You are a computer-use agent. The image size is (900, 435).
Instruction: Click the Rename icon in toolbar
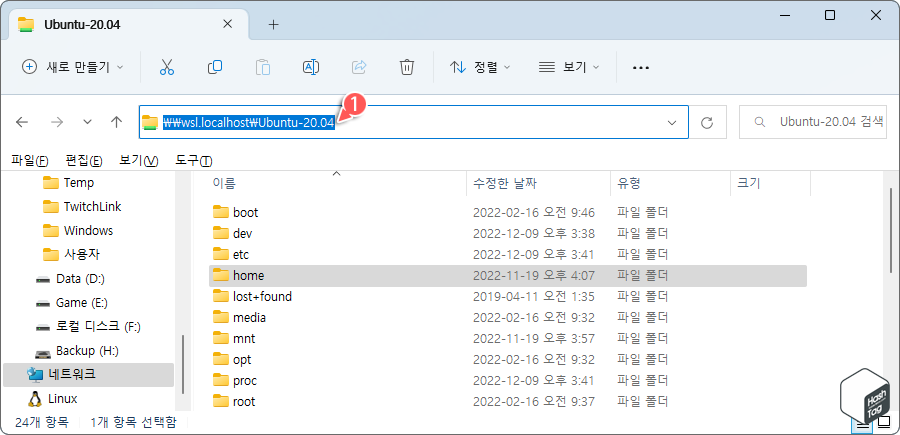pos(311,67)
